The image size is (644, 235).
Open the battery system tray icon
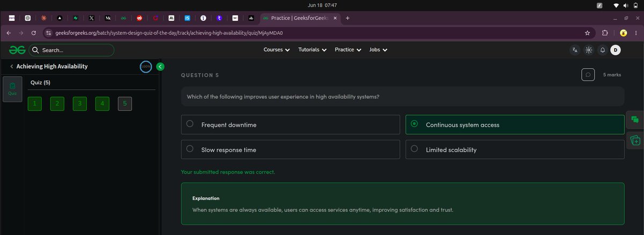[635, 5]
